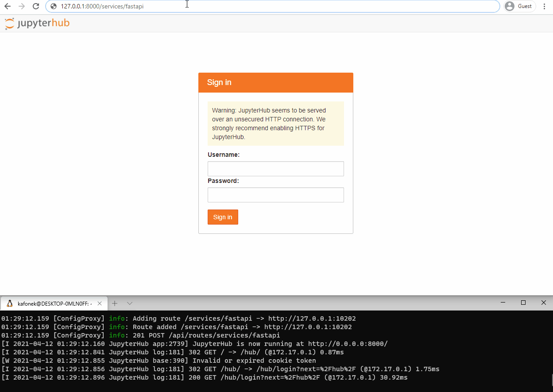This screenshot has width=553, height=392.
Task: Close the kafonek terminal tab
Action: tap(100, 303)
